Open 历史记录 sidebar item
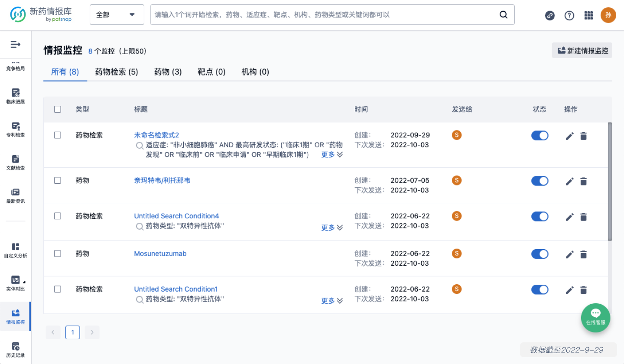Viewport: 624px width, 364px height. pyautogui.click(x=16, y=350)
